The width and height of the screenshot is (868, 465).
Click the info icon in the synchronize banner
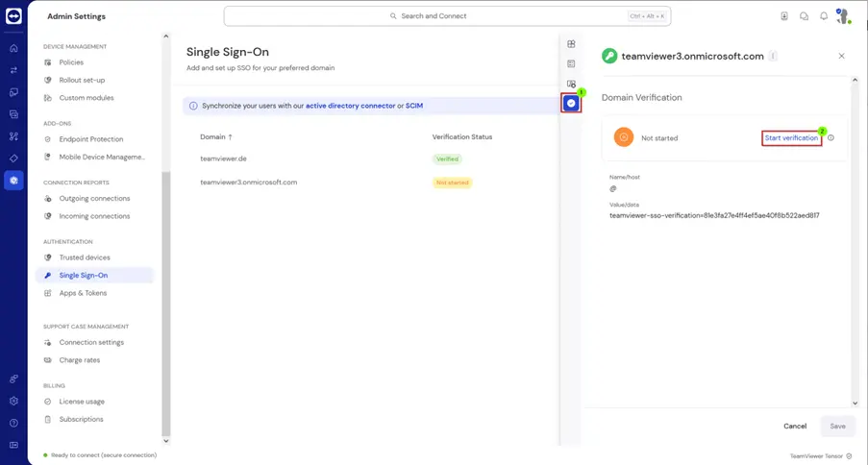coord(193,106)
